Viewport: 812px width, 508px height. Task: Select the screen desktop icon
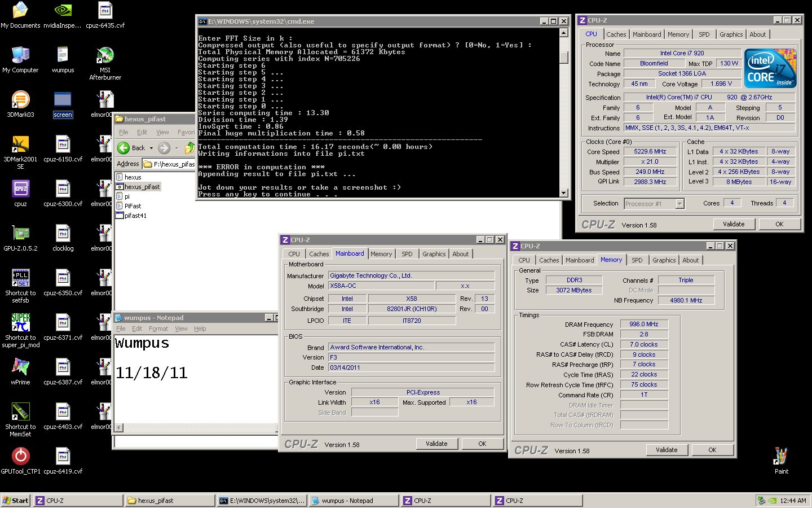click(x=63, y=104)
